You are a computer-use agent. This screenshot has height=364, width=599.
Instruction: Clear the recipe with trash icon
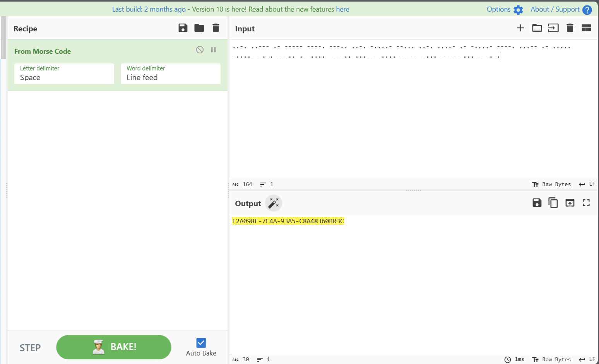(216, 28)
